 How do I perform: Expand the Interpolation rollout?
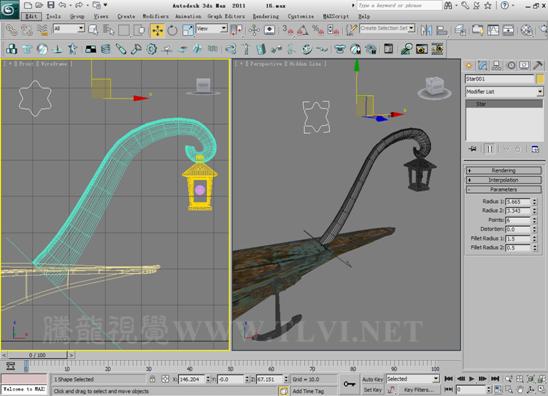(504, 180)
